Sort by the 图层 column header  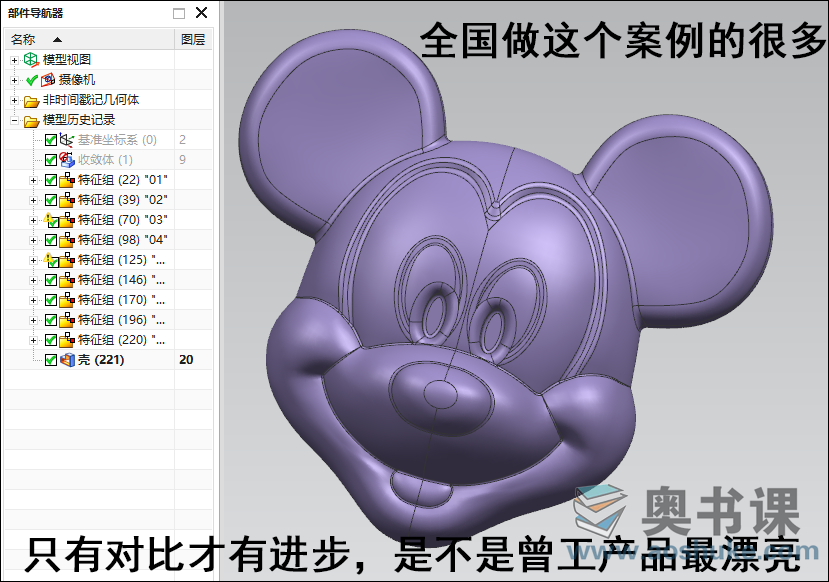[193, 40]
